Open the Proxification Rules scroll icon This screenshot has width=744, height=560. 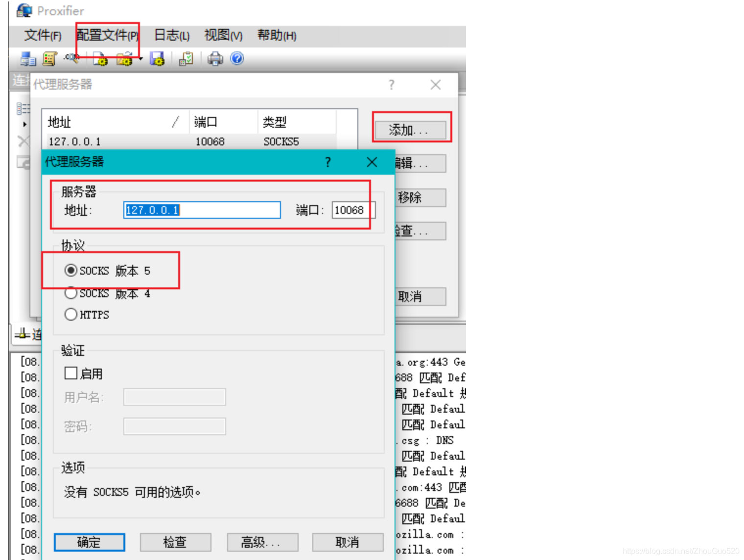(49, 59)
